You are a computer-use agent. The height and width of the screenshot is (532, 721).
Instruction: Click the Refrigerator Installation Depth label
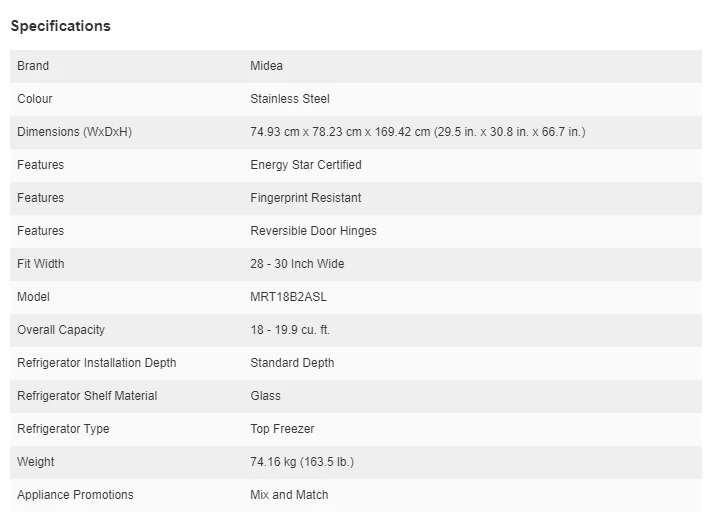(96, 363)
